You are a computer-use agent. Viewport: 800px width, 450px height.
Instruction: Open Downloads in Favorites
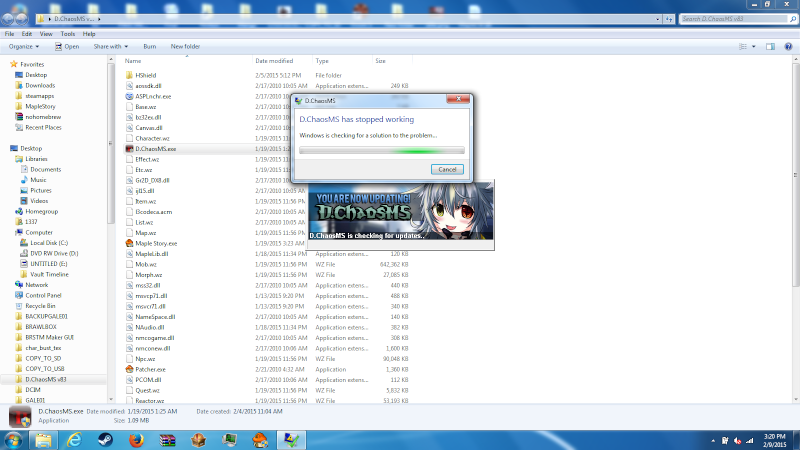pos(40,85)
